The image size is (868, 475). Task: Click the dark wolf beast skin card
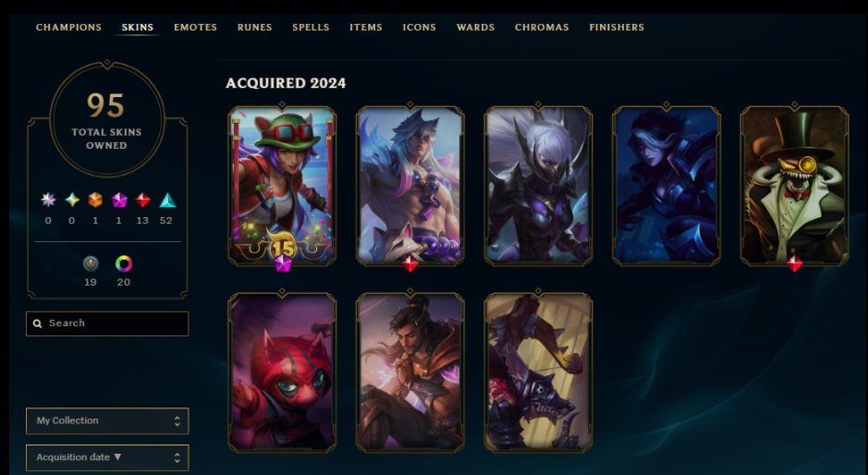pos(538,372)
